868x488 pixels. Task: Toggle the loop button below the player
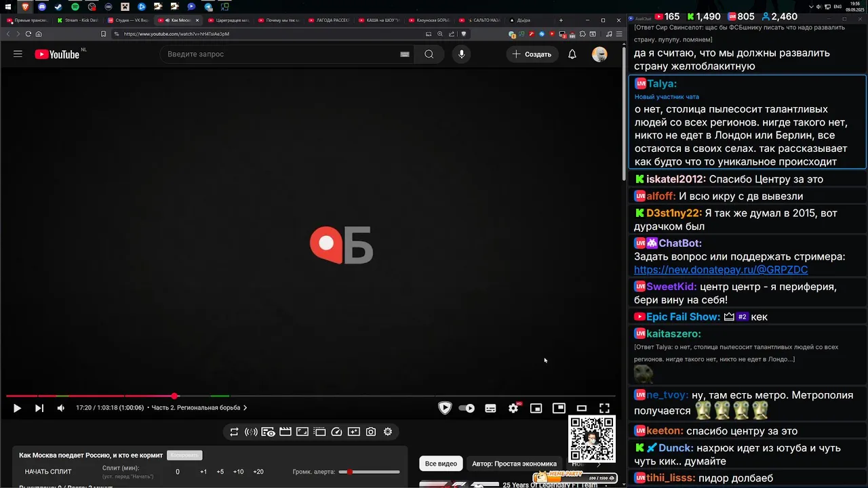click(234, 432)
